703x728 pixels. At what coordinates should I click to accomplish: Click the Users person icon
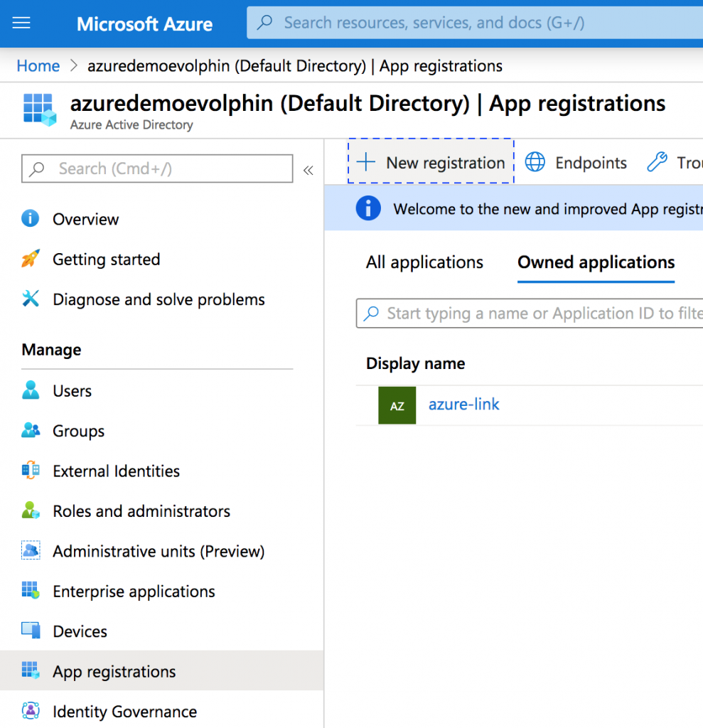[x=31, y=390]
